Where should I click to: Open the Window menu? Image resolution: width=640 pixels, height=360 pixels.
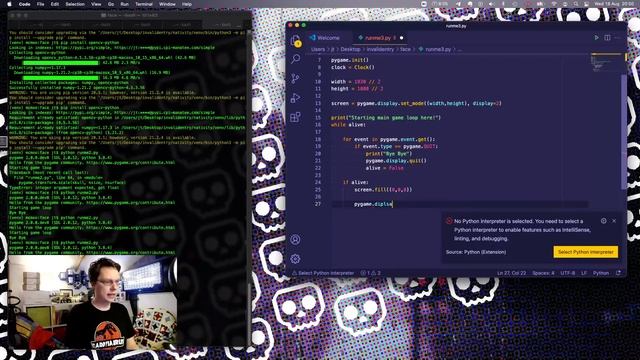pyautogui.click(x=167, y=4)
